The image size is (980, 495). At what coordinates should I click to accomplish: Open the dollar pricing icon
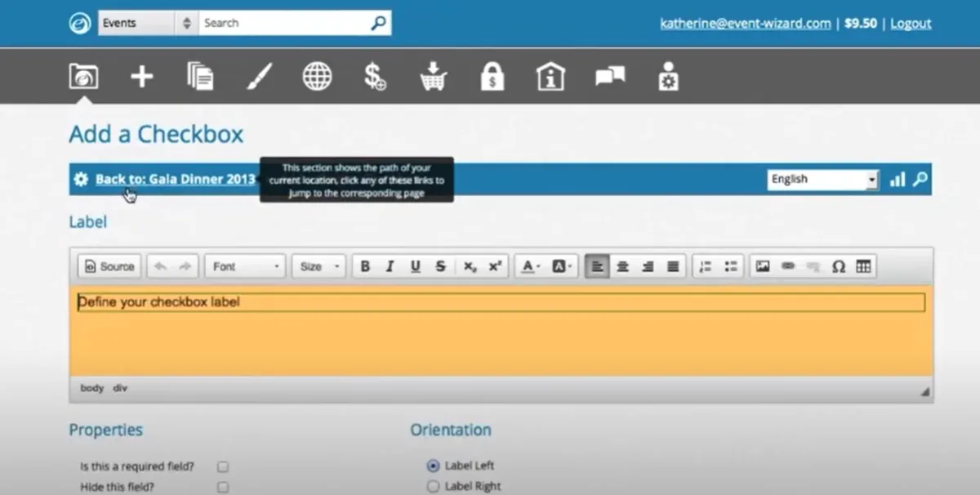pos(375,77)
